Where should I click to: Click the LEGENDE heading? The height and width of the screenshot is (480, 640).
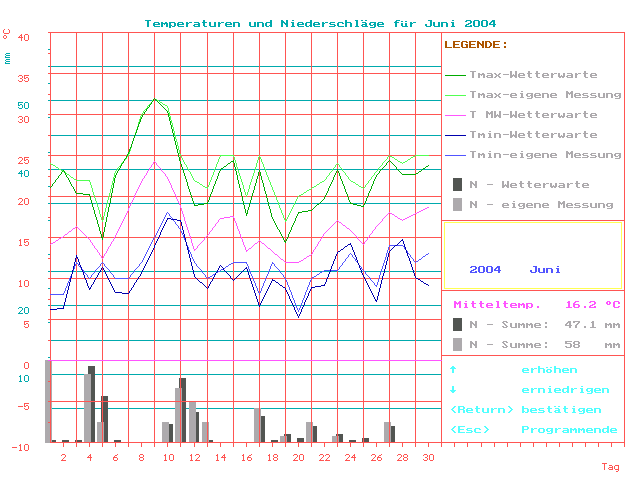tap(476, 45)
